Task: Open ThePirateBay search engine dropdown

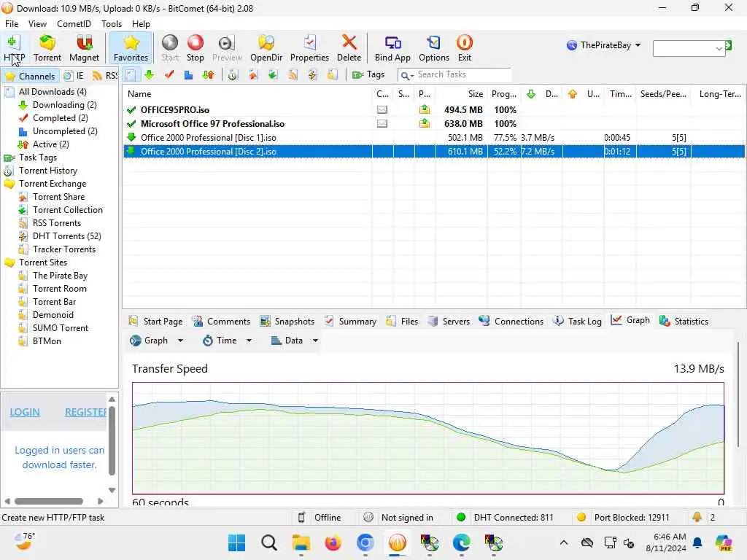Action: click(x=603, y=45)
